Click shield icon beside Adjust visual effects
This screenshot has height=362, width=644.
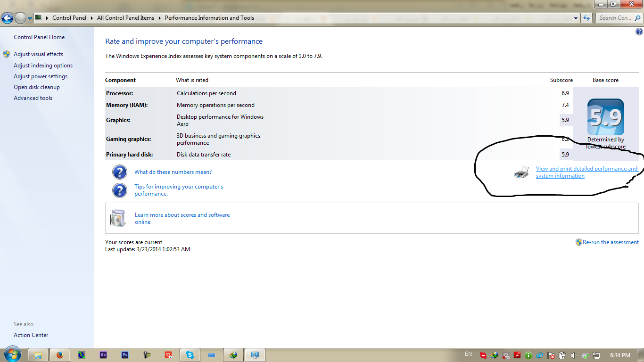click(x=7, y=54)
